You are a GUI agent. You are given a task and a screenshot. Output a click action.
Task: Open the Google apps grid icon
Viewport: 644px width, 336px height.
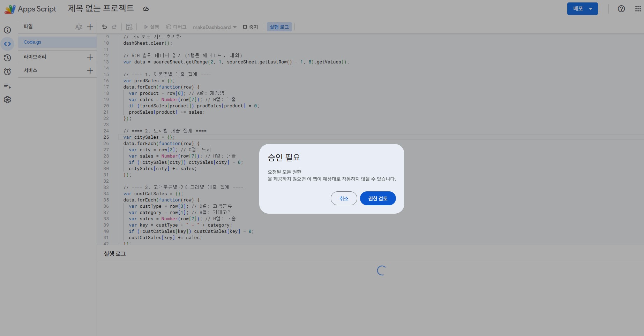(638, 9)
